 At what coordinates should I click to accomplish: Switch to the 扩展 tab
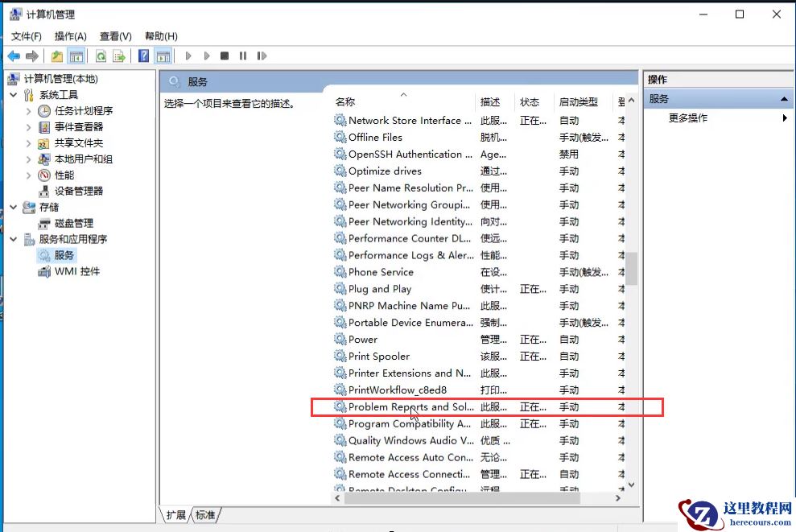point(175,513)
